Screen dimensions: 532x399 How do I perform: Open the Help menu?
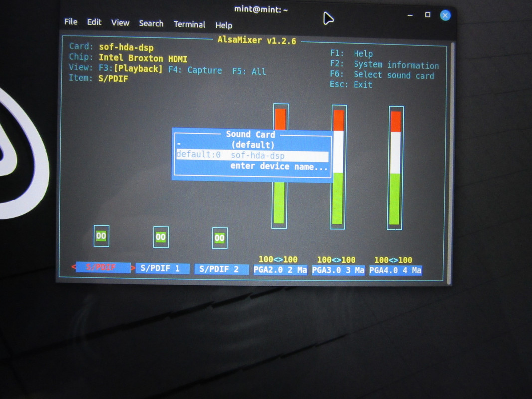[224, 25]
